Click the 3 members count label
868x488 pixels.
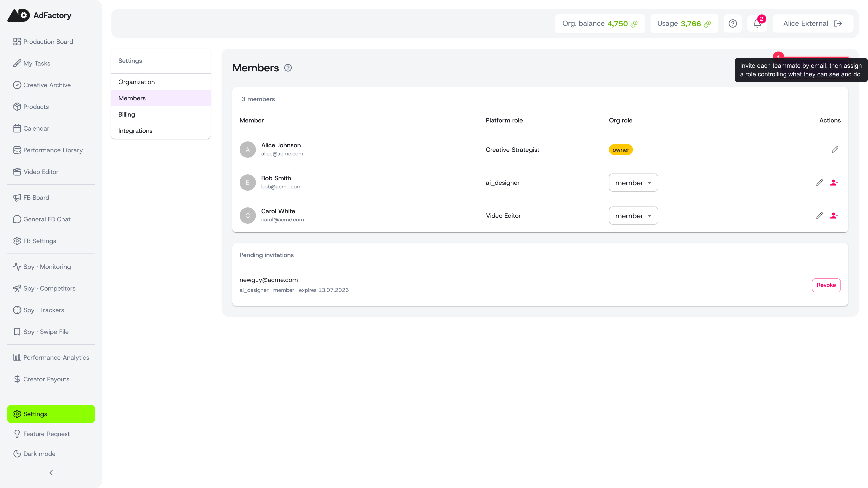pyautogui.click(x=258, y=99)
